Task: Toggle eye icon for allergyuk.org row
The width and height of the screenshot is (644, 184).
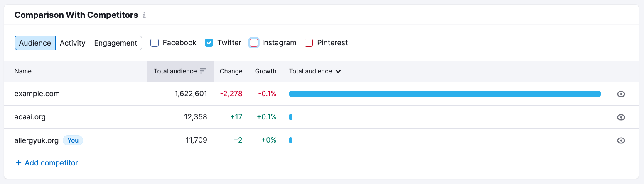Action: click(621, 140)
